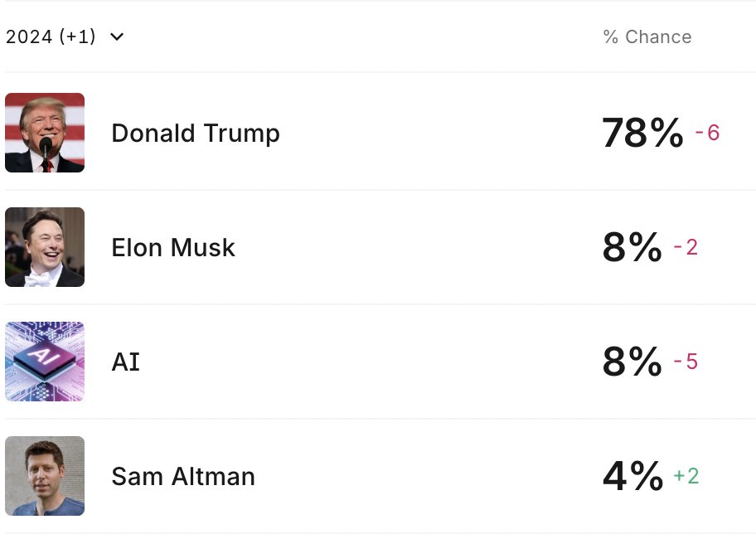The width and height of the screenshot is (756, 539).
Task: Open the Donald Trump market name
Action: (196, 134)
